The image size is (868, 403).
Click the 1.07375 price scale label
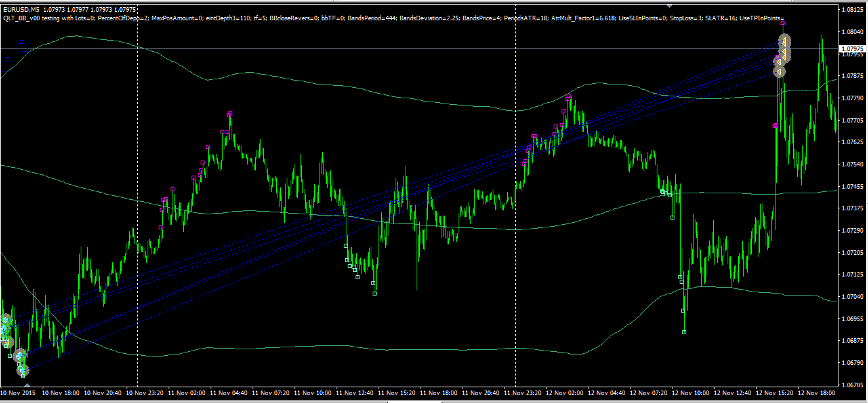[x=852, y=208]
